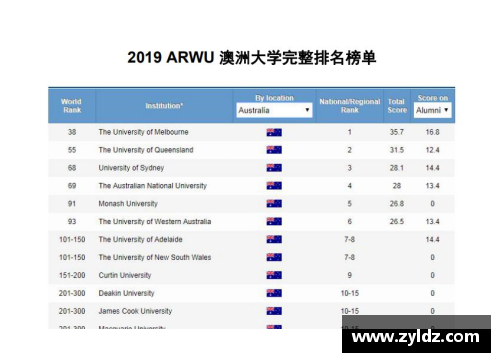Click Australian flag in James Cook row
500x362 pixels.
(x=274, y=311)
